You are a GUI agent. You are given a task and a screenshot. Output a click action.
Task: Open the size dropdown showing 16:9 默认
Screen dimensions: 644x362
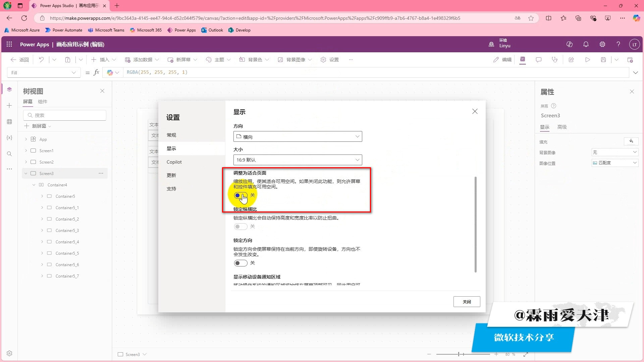tap(298, 160)
